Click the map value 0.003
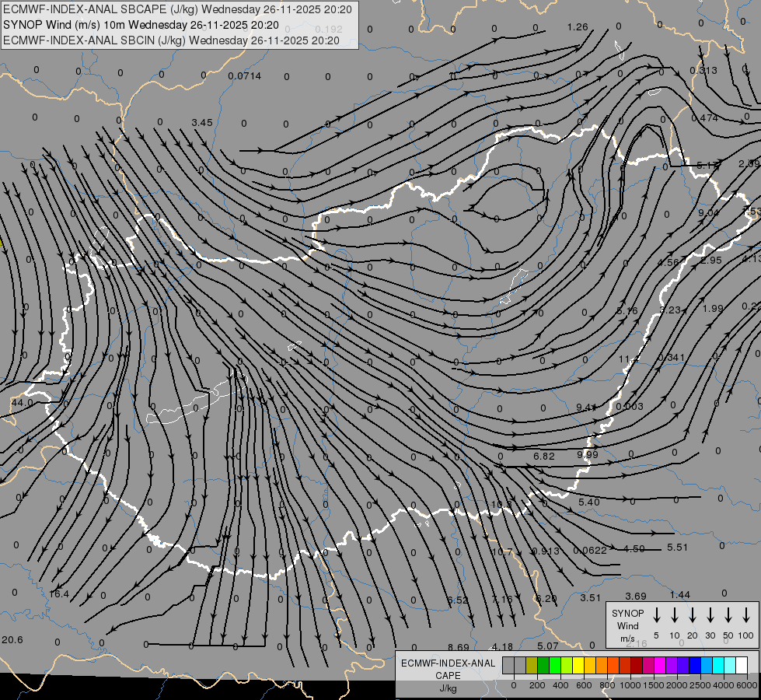 [x=630, y=406]
